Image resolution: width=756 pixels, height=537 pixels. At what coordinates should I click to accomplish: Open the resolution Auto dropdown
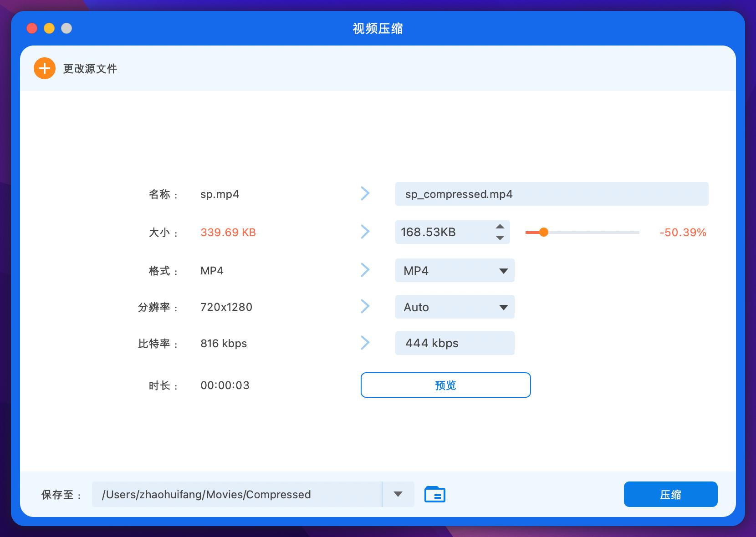coord(503,307)
